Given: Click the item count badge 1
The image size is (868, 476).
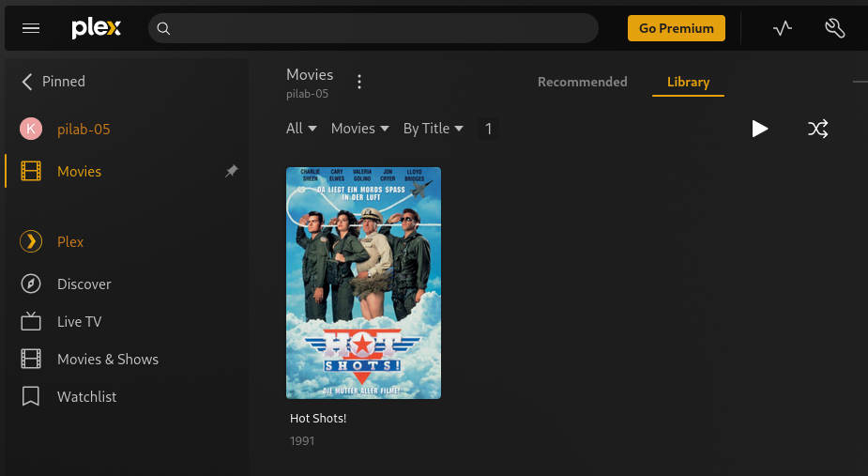Looking at the screenshot, I should click(488, 129).
